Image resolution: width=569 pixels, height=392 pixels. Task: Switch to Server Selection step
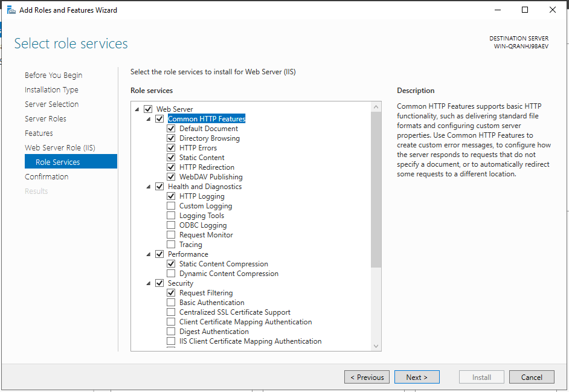coord(51,104)
